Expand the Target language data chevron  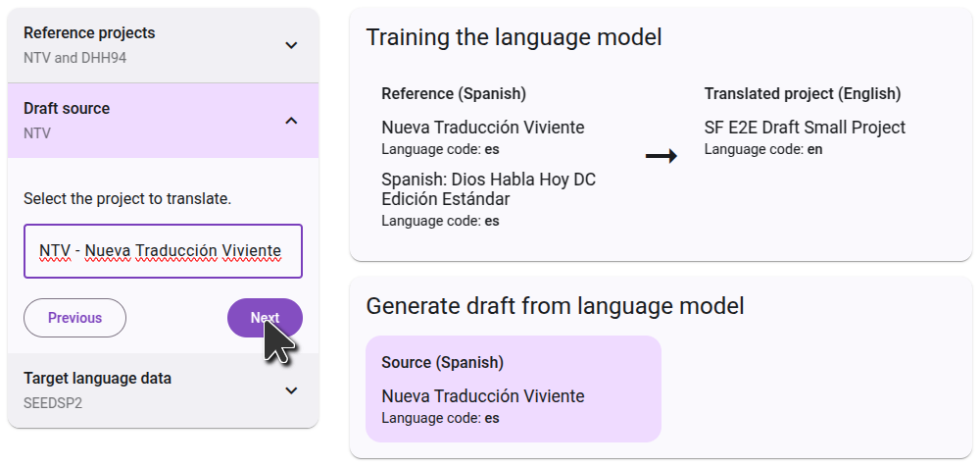(291, 390)
